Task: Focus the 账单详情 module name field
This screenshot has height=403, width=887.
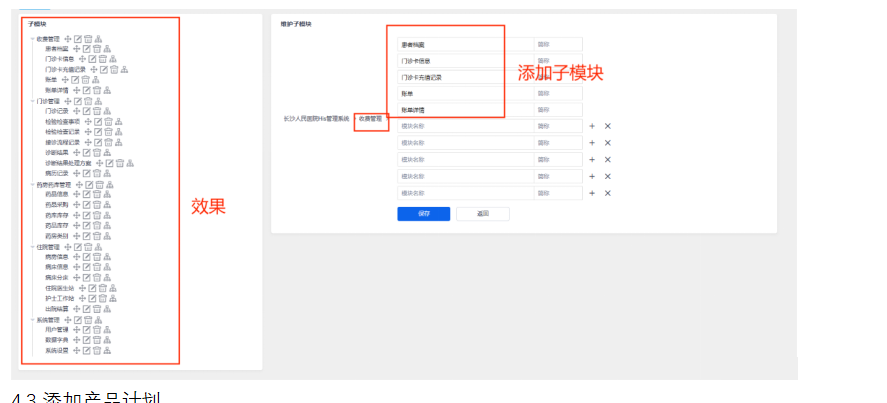Action: tap(466, 110)
